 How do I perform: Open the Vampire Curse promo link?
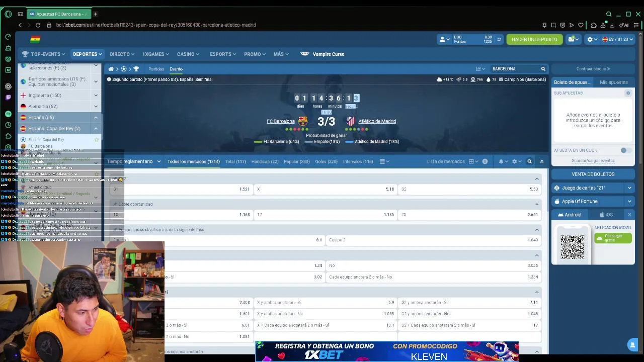[x=323, y=54]
